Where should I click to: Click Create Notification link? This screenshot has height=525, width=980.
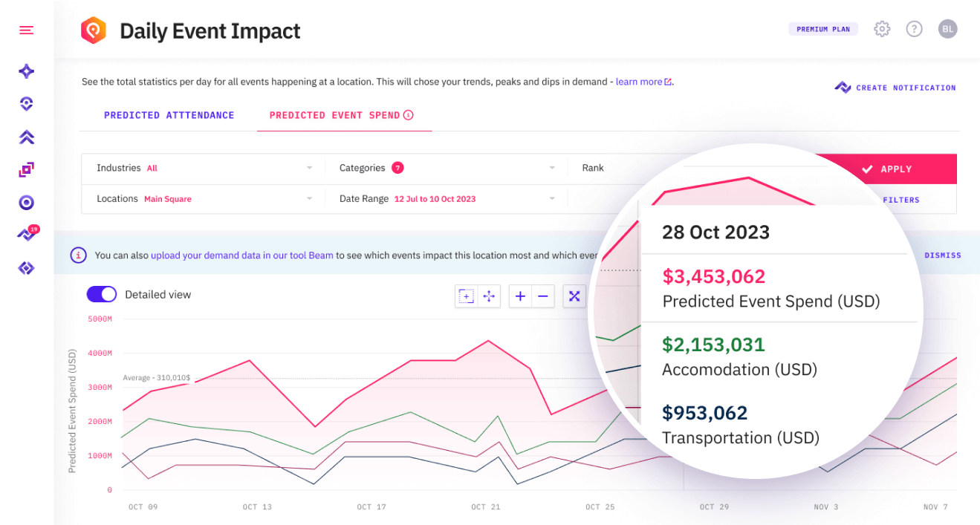(x=895, y=88)
